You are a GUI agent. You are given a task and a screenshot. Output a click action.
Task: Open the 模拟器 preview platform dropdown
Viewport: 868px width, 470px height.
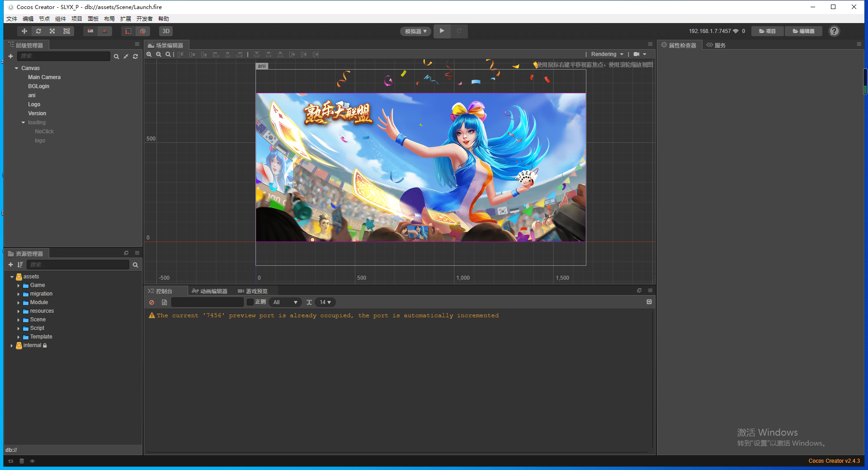click(x=415, y=31)
